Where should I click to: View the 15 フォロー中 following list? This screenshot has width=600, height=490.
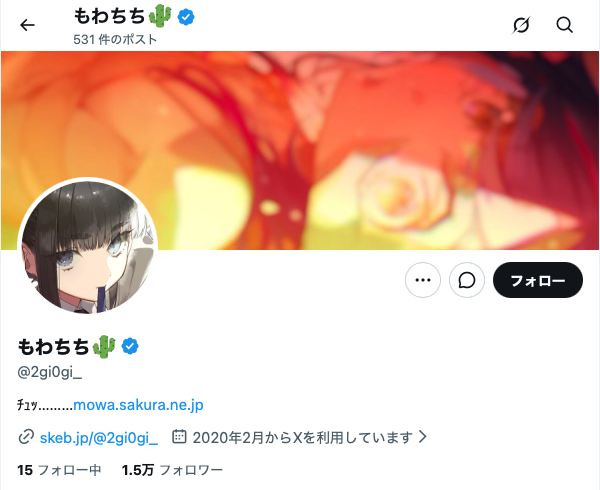point(59,470)
